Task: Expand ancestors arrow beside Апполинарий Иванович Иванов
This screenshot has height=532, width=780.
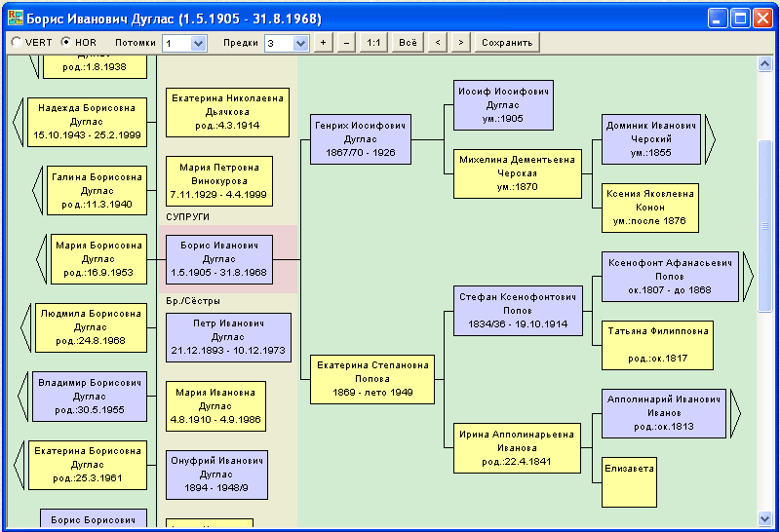Action: [736, 414]
